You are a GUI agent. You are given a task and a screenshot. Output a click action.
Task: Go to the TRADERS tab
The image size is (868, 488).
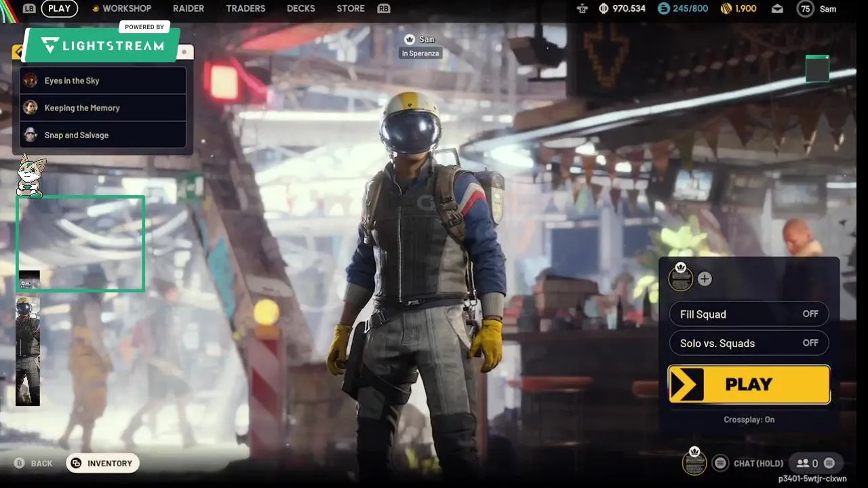click(x=245, y=9)
